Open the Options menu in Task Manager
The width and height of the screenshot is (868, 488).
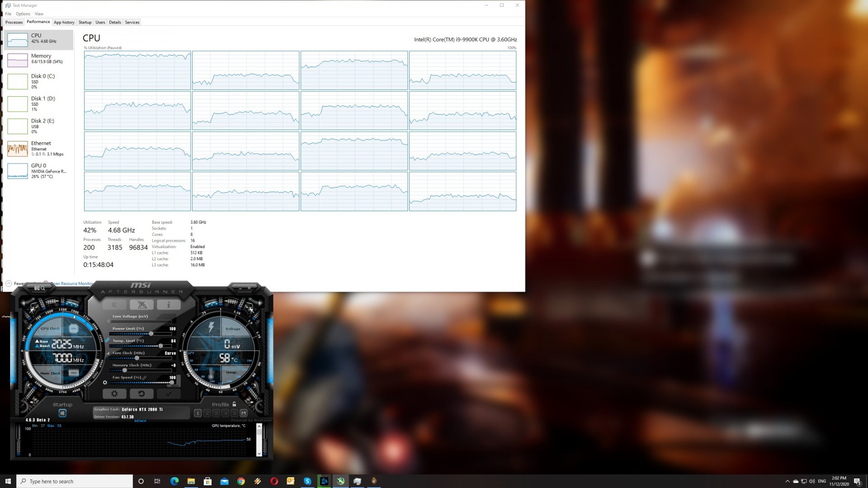(23, 14)
